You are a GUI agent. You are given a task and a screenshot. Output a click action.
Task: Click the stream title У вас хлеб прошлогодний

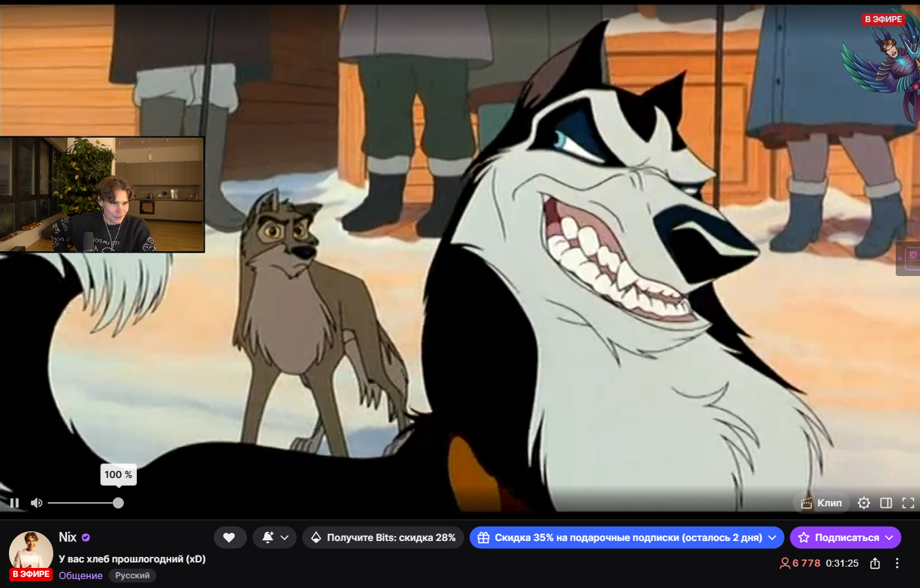tap(132, 559)
